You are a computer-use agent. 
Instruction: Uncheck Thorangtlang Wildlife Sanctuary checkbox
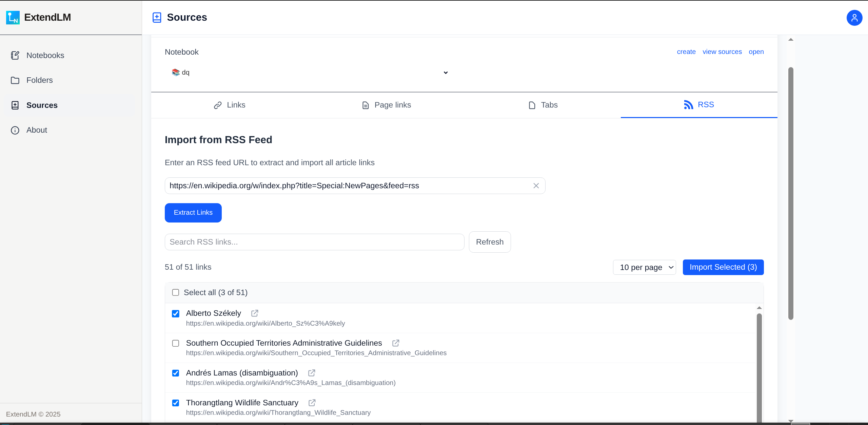176,403
